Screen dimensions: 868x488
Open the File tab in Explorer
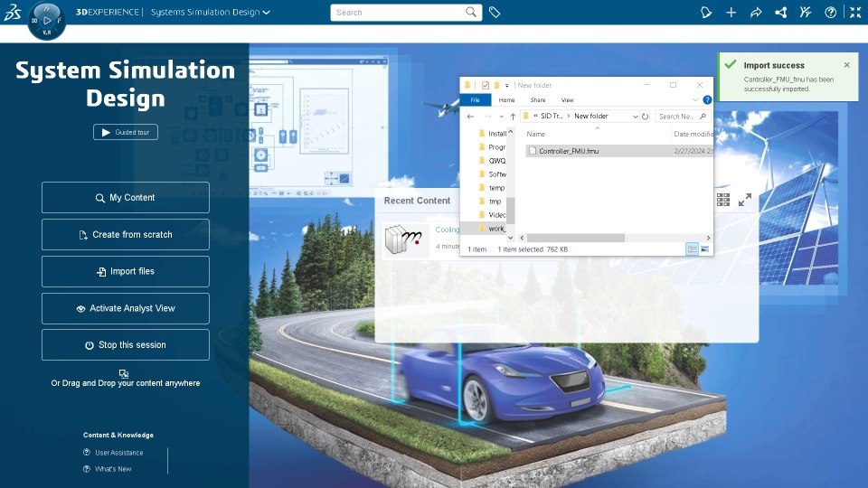click(x=475, y=99)
